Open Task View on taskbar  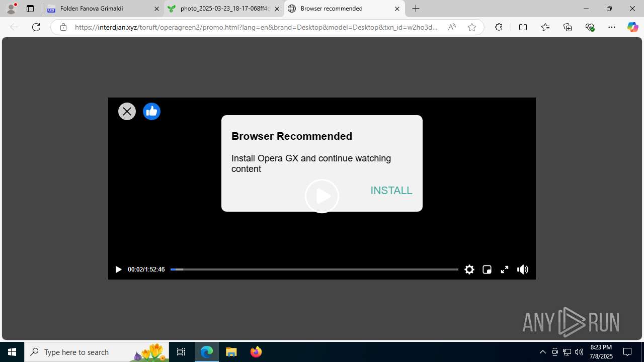point(181,352)
